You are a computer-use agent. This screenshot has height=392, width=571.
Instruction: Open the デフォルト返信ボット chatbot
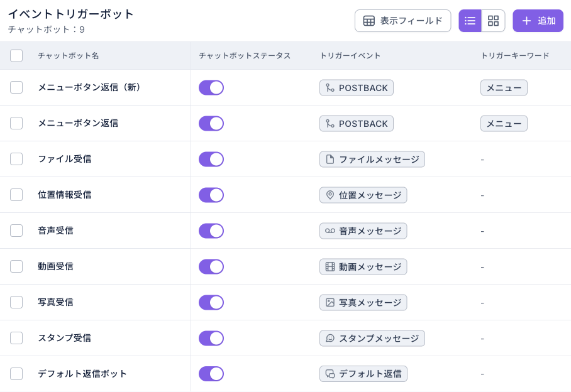click(82, 374)
